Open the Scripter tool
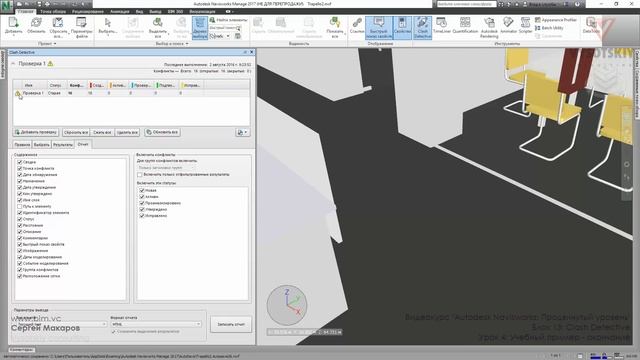640x360 pixels. tap(525, 25)
